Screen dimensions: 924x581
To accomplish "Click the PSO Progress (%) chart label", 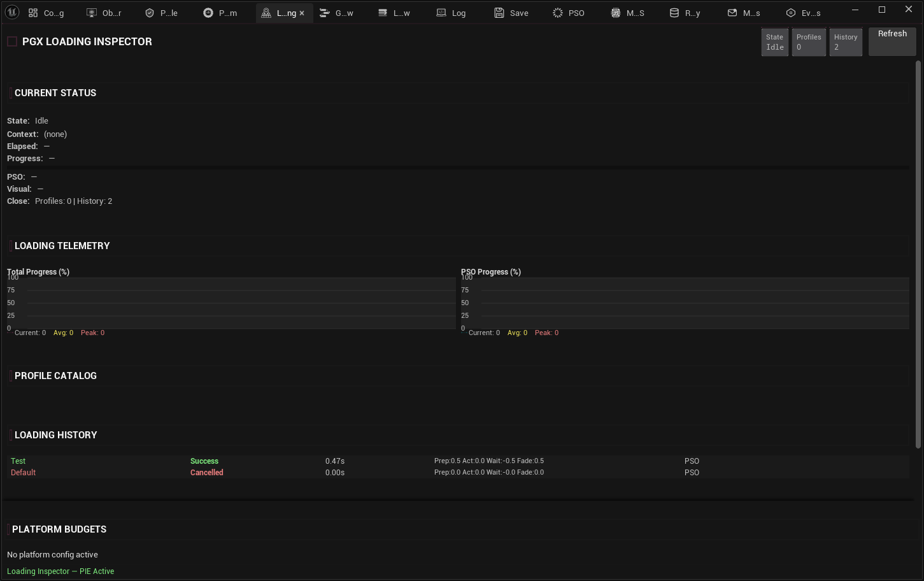I will pos(491,272).
